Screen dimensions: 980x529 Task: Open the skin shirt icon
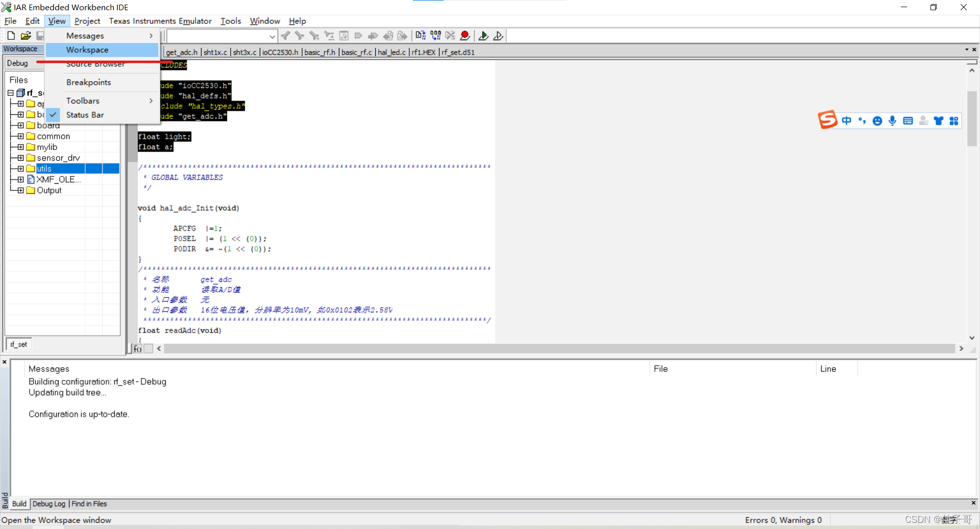pyautogui.click(x=939, y=121)
